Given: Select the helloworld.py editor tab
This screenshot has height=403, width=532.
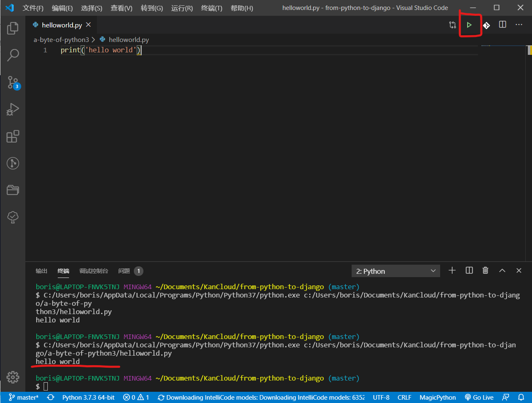Looking at the screenshot, I should click(62, 25).
